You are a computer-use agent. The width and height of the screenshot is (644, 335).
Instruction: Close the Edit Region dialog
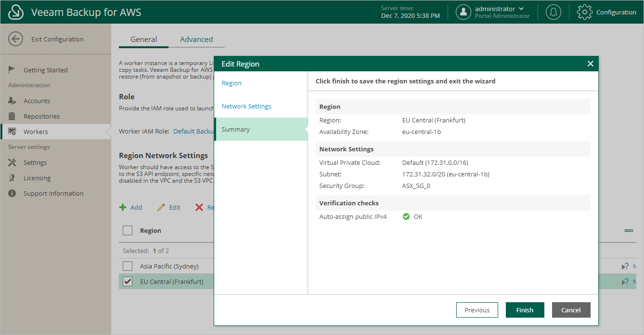591,64
